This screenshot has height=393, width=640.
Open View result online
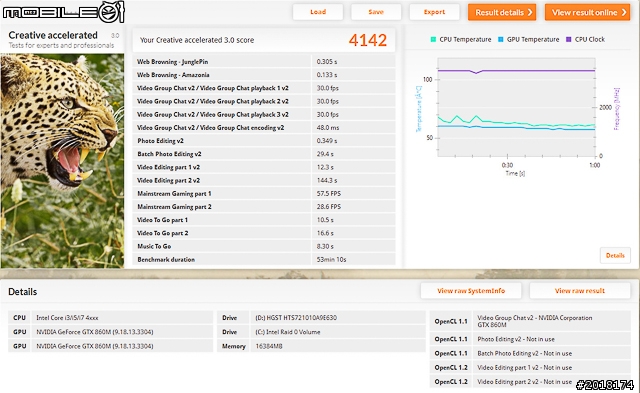click(587, 12)
